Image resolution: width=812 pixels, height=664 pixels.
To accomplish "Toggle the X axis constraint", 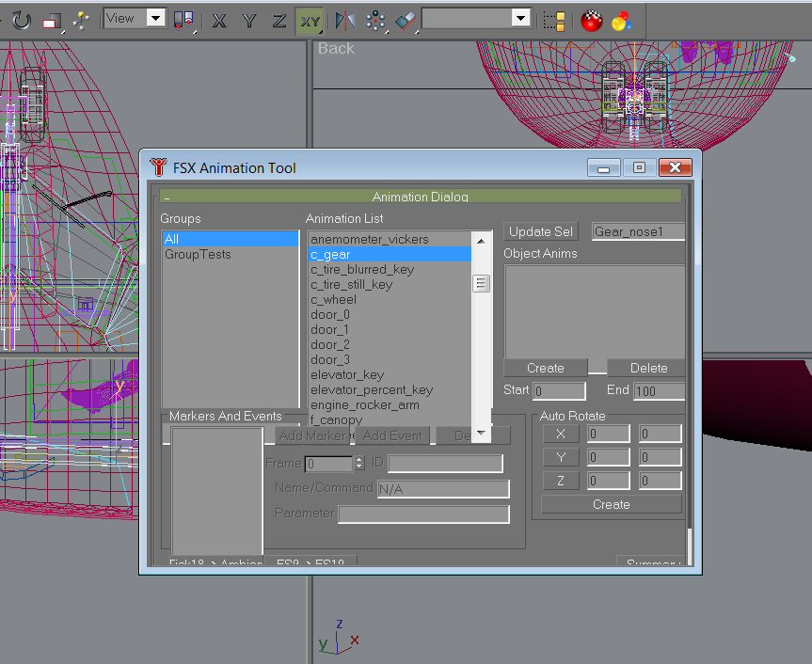I will pyautogui.click(x=219, y=20).
